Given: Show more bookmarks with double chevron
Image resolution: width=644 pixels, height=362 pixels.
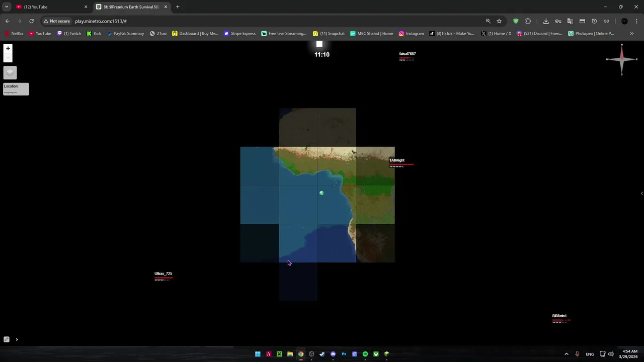Looking at the screenshot, I should pyautogui.click(x=632, y=34).
